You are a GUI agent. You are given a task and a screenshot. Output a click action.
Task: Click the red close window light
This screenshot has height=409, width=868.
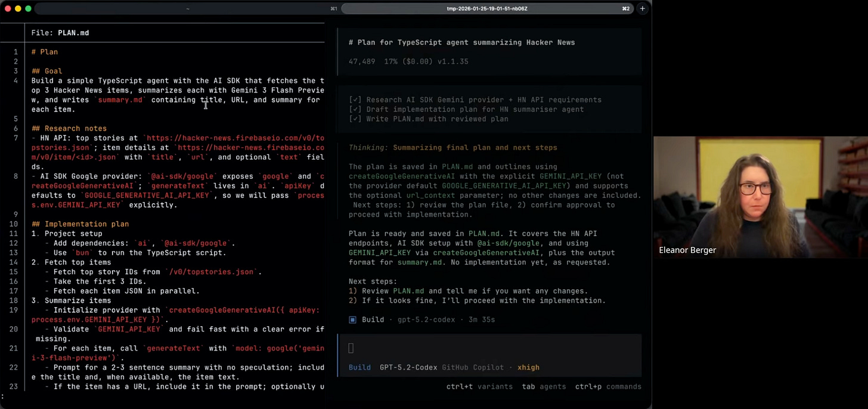click(x=8, y=8)
